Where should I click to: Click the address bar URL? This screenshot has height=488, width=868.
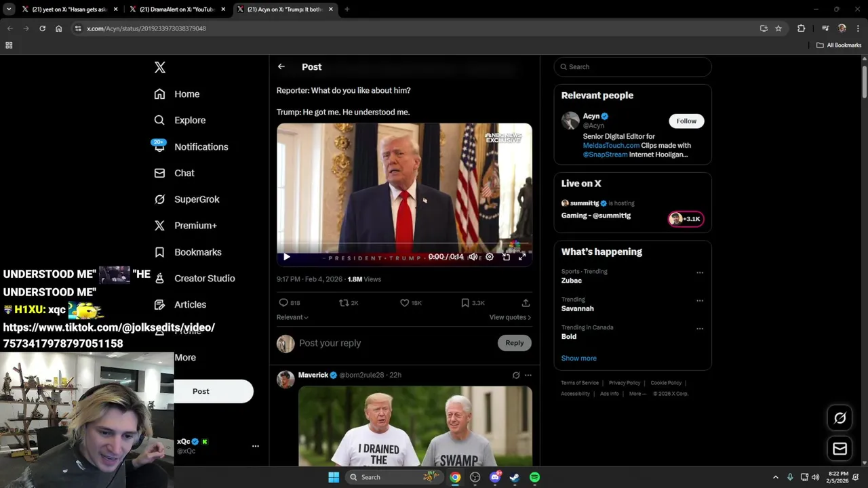coord(146,28)
